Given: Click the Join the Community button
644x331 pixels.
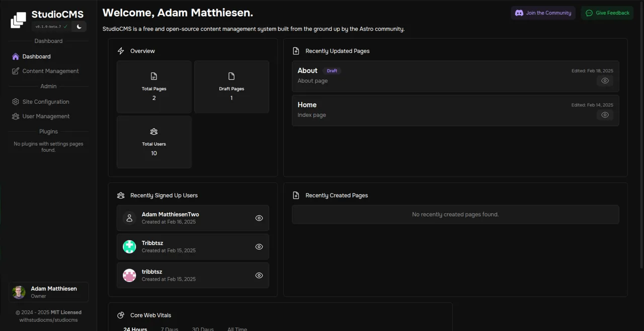Looking at the screenshot, I should click(543, 13).
